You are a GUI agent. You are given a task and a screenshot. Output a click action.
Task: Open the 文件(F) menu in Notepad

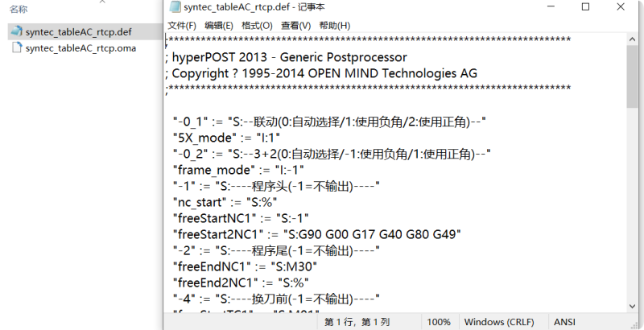pyautogui.click(x=182, y=26)
